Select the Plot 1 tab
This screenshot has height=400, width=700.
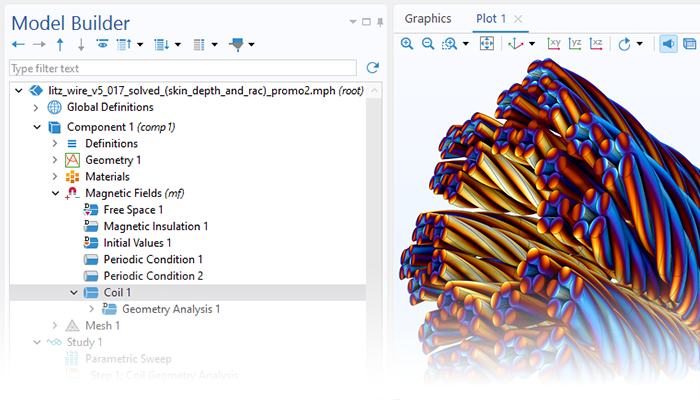pyautogui.click(x=491, y=19)
